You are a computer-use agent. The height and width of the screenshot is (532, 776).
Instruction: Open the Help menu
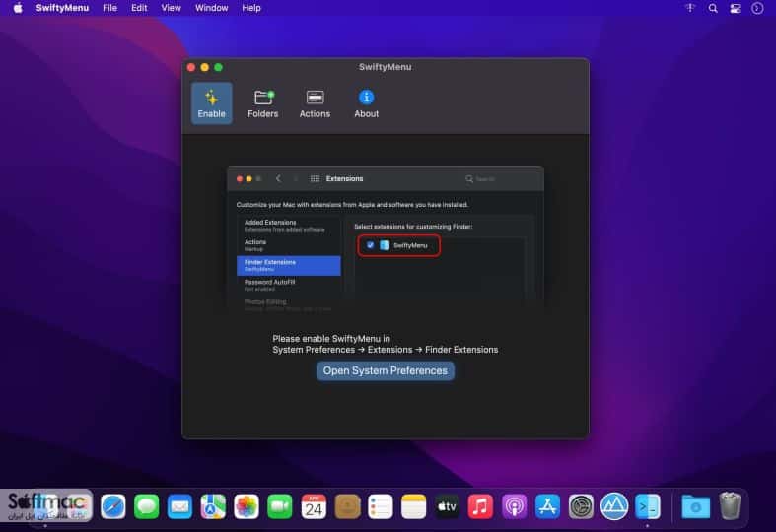[251, 8]
